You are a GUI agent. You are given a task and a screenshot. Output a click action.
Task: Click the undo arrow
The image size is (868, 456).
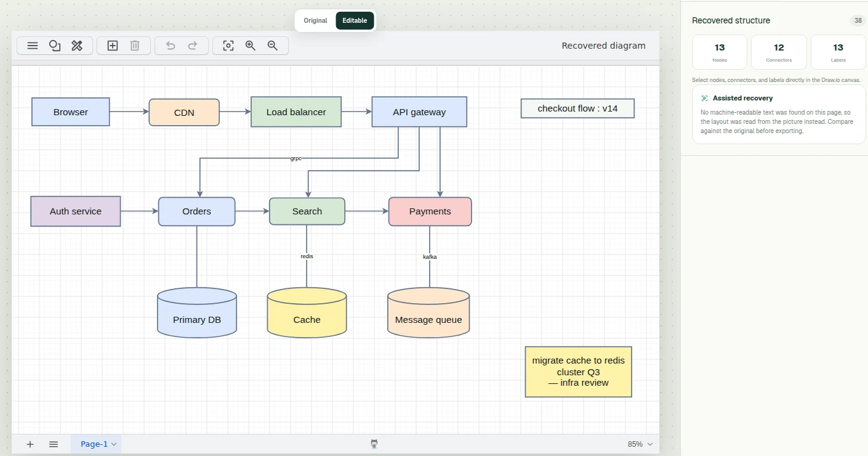tap(171, 46)
